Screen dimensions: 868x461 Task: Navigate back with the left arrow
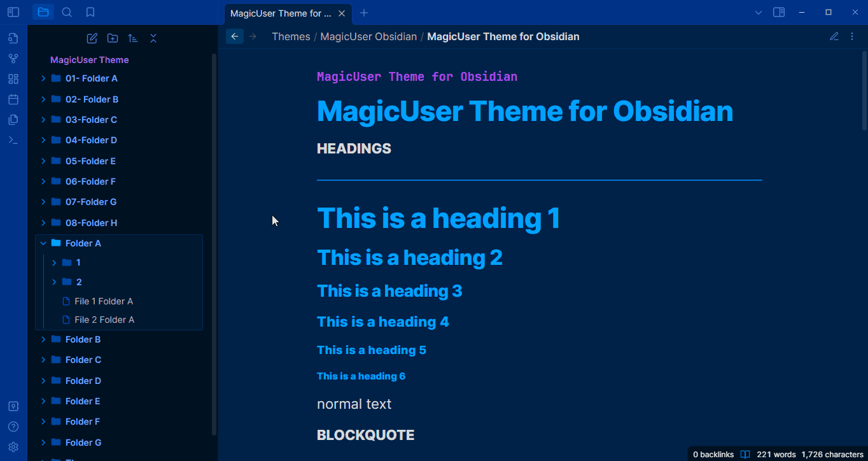click(x=235, y=36)
